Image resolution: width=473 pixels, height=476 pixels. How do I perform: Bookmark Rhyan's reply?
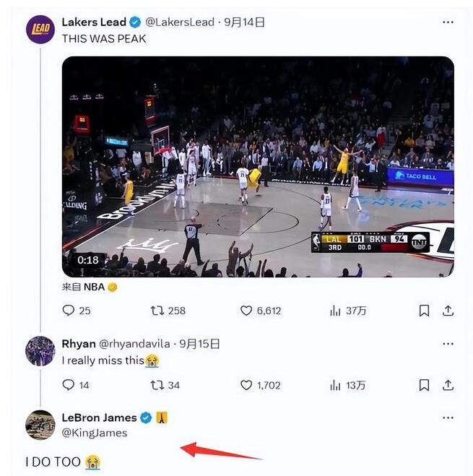pyautogui.click(x=424, y=385)
